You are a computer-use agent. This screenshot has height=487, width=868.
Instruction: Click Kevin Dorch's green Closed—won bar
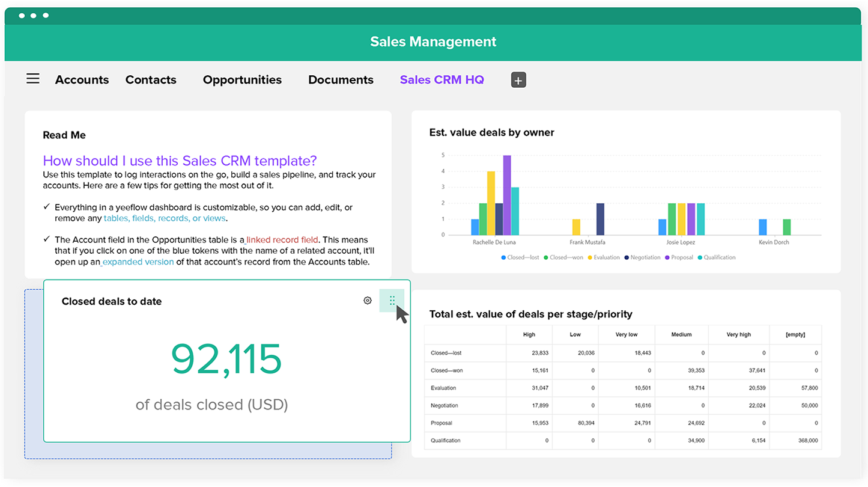tap(787, 227)
